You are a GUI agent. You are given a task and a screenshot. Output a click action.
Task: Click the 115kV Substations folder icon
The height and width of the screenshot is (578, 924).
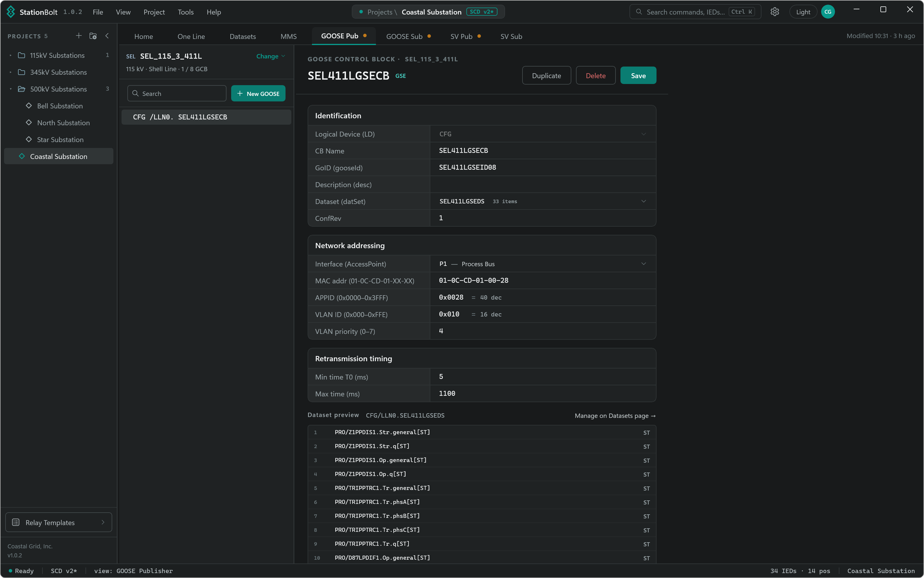click(22, 56)
